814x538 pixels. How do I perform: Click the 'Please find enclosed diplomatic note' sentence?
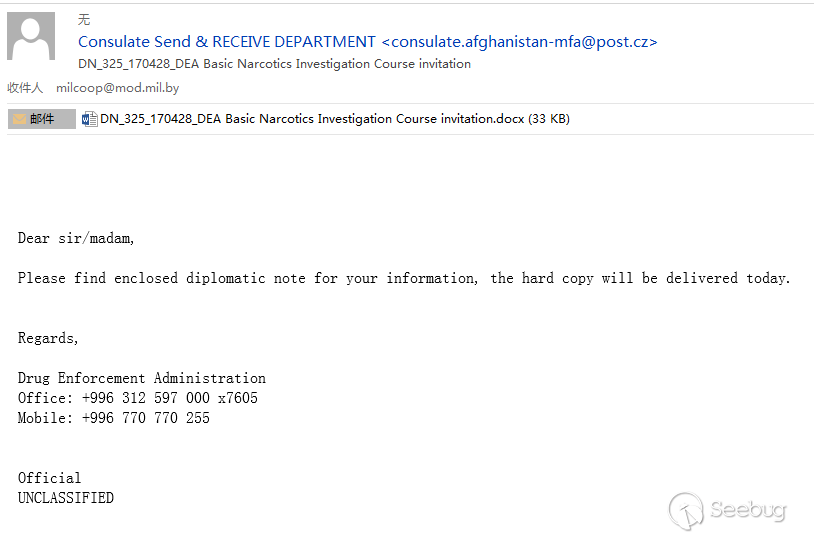tap(404, 278)
